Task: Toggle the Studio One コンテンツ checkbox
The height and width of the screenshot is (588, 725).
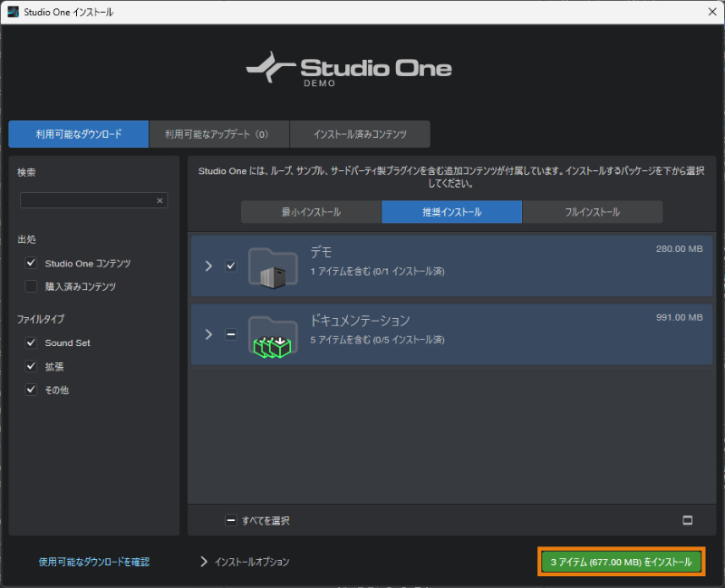Action: tap(31, 263)
